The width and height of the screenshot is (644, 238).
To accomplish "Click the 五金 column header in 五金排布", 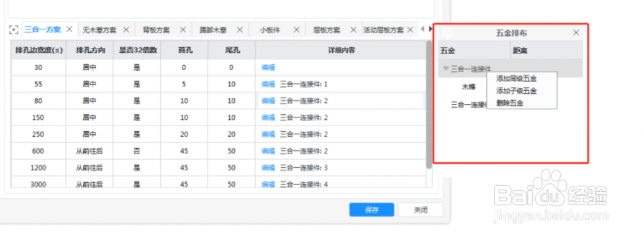I will pyautogui.click(x=474, y=51).
